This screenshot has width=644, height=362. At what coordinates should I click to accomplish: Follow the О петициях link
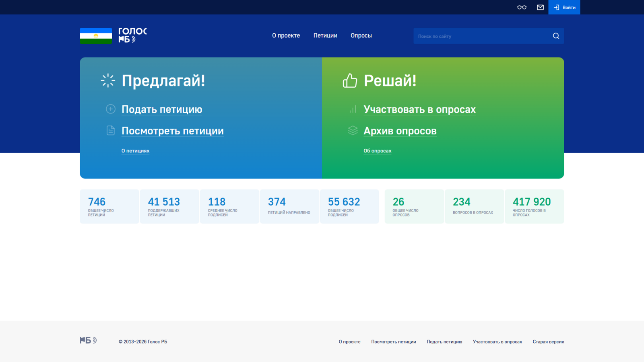pyautogui.click(x=135, y=150)
